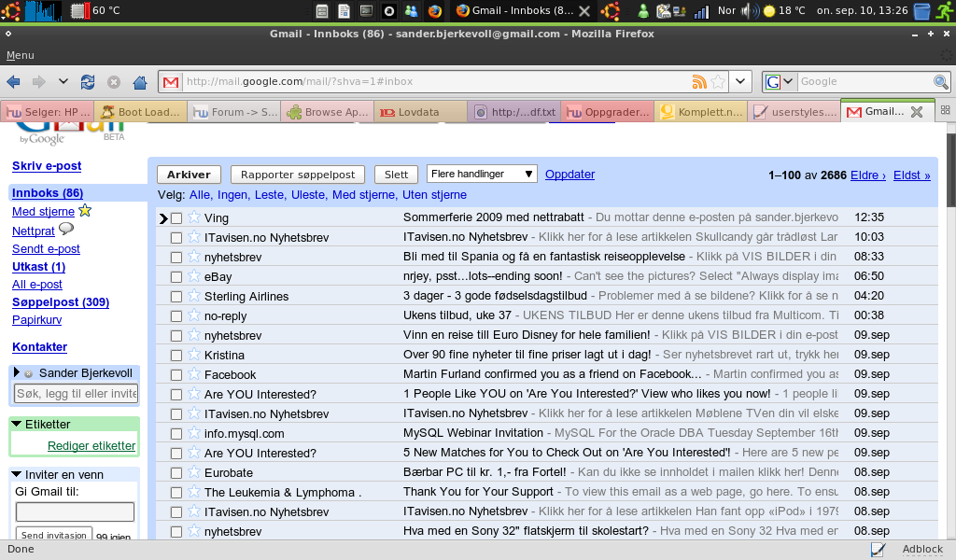This screenshot has width=956, height=560.
Task: Click the page vertical scrollbar thumb
Action: point(950,170)
